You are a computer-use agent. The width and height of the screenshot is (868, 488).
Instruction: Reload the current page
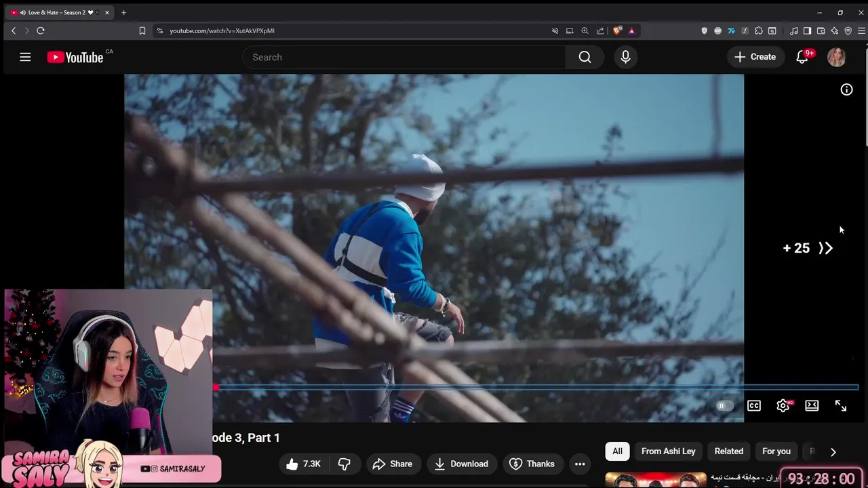tap(41, 30)
